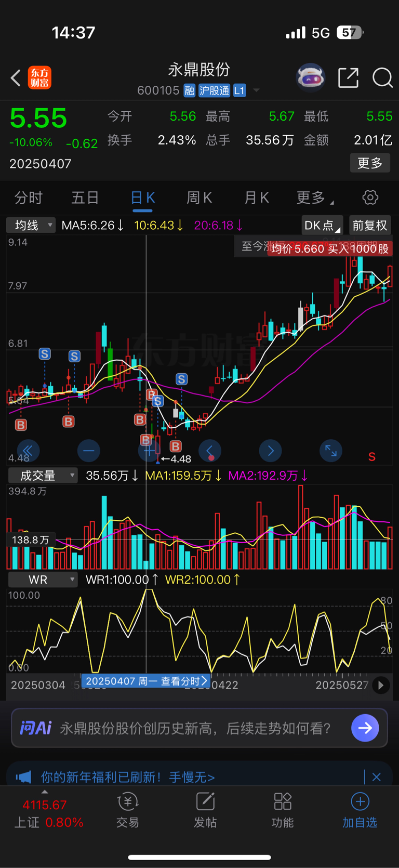The image size is (399, 868).
Task: Open chart settings gear icon
Action: [370, 198]
